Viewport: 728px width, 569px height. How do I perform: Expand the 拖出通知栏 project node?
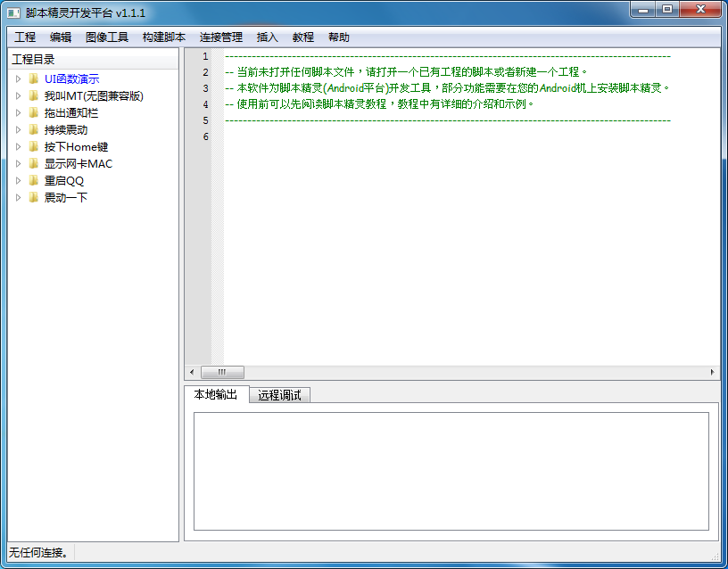18,112
